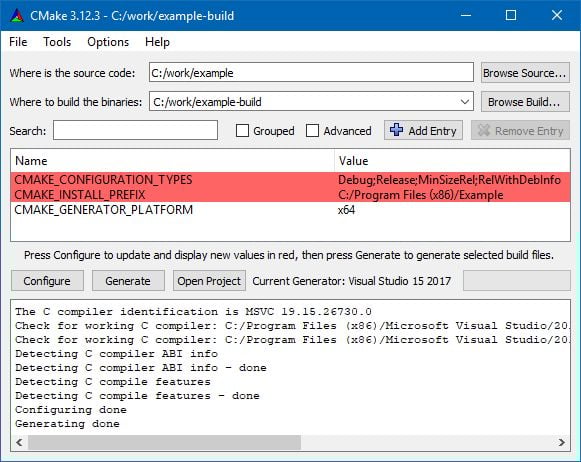Open the File menu
581x462 pixels.
coord(18,42)
